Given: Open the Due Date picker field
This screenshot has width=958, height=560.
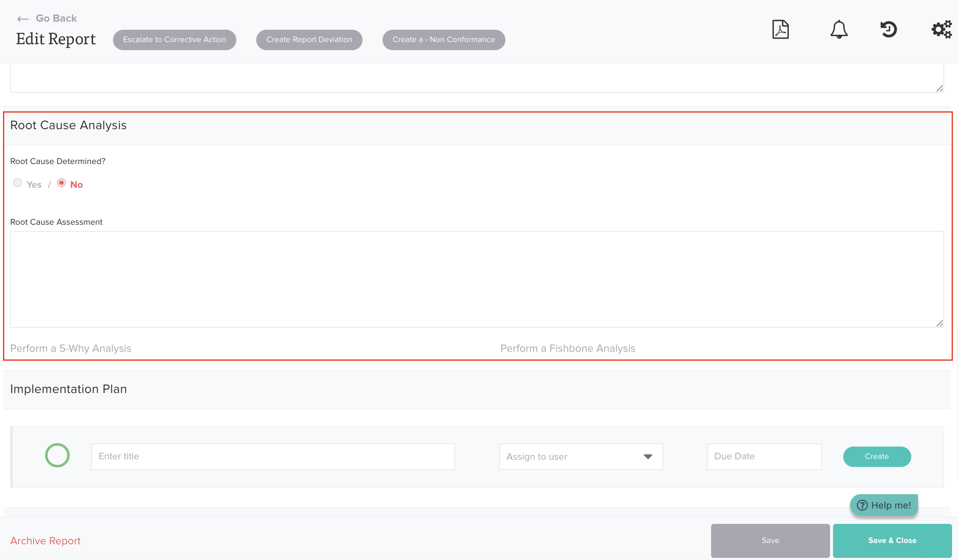Looking at the screenshot, I should click(x=764, y=457).
